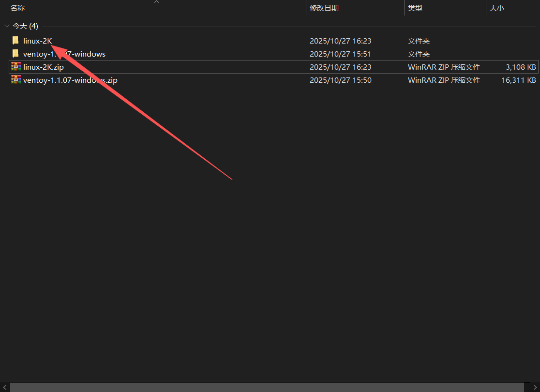
Task: Sort files by the 名称 column header
Action: pos(17,8)
